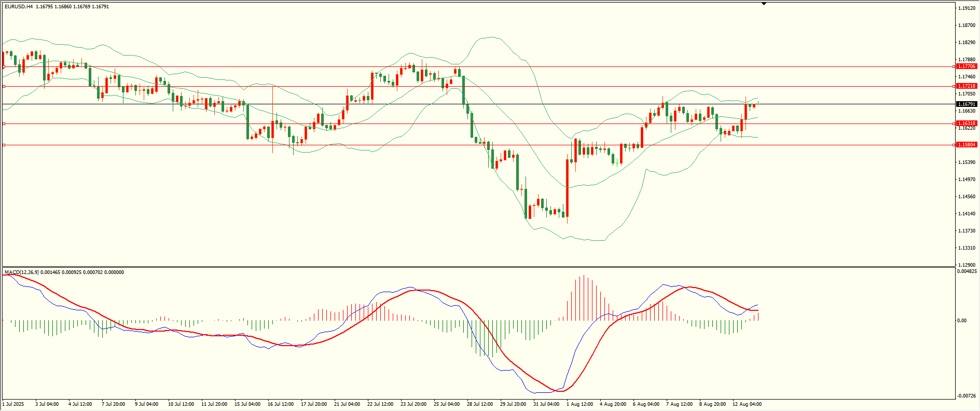Click price scale value 1.14970
This screenshot has height=411, width=980.
[967, 180]
